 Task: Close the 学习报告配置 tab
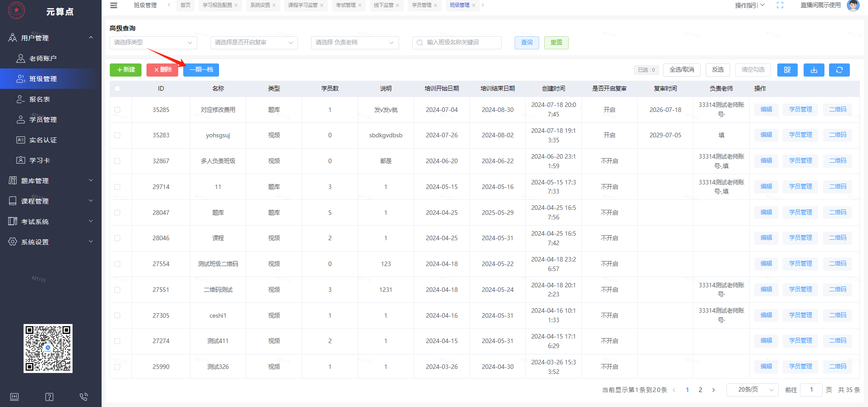(x=236, y=5)
